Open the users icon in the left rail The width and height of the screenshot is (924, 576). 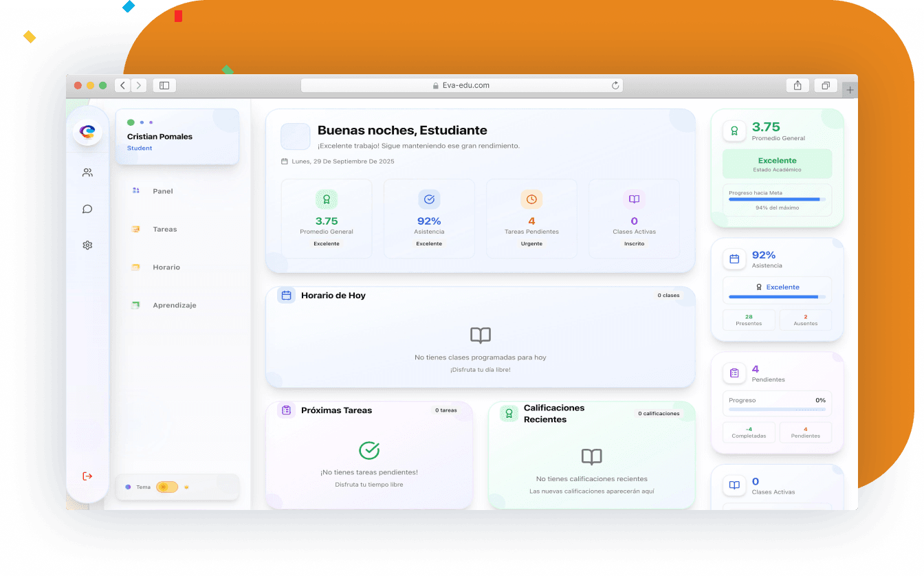click(87, 173)
